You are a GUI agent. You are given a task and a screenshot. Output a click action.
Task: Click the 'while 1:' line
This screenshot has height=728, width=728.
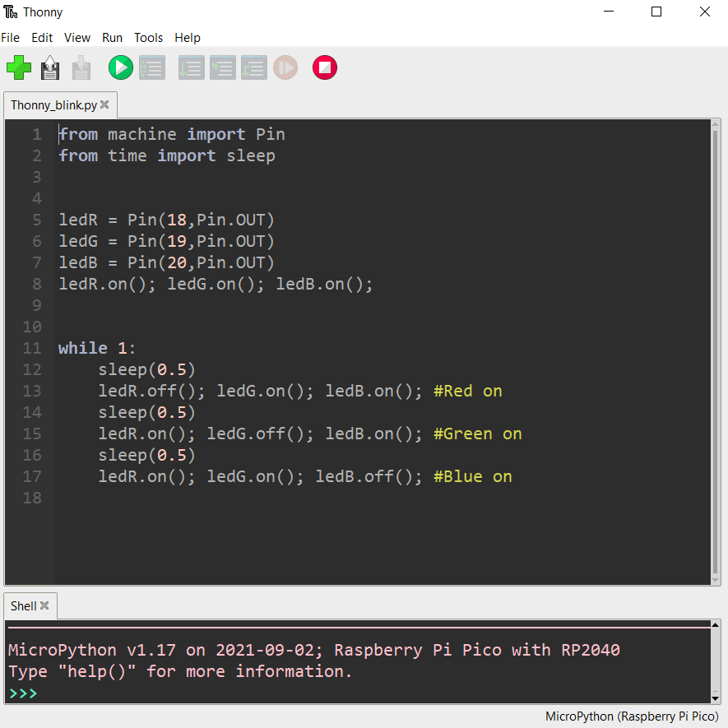[97, 348]
